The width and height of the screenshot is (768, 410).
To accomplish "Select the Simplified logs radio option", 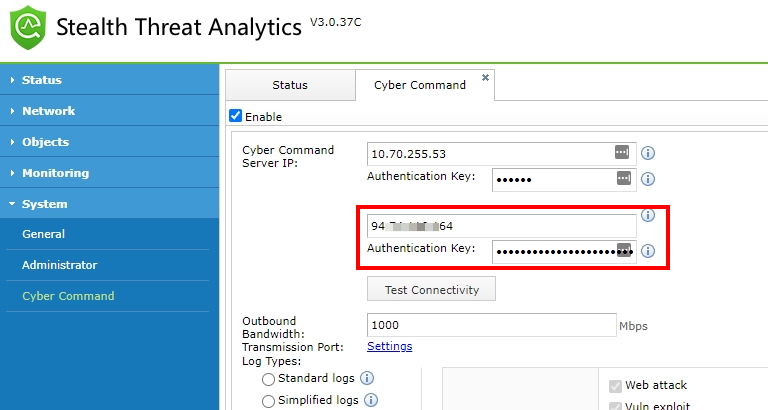I will click(x=268, y=401).
